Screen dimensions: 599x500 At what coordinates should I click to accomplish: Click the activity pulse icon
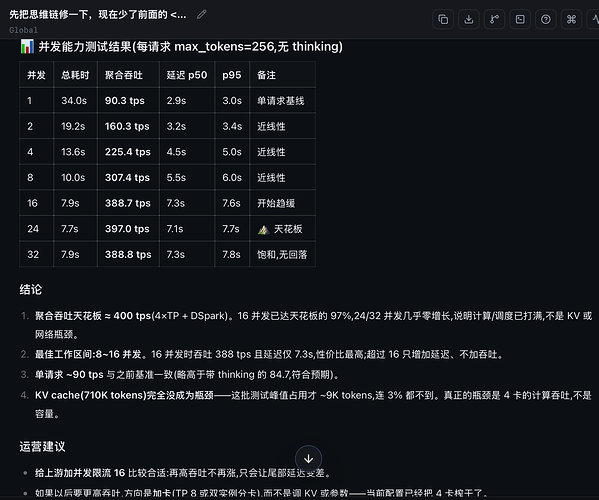click(x=594, y=19)
